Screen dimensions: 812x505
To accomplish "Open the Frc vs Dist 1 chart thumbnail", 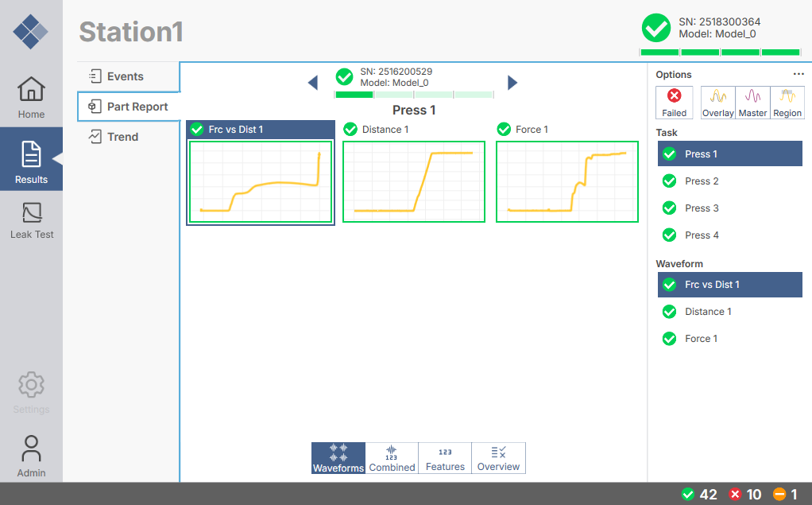I will pos(261,182).
